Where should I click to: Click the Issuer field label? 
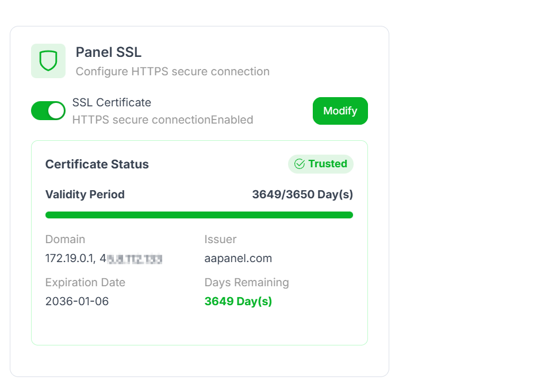click(220, 239)
